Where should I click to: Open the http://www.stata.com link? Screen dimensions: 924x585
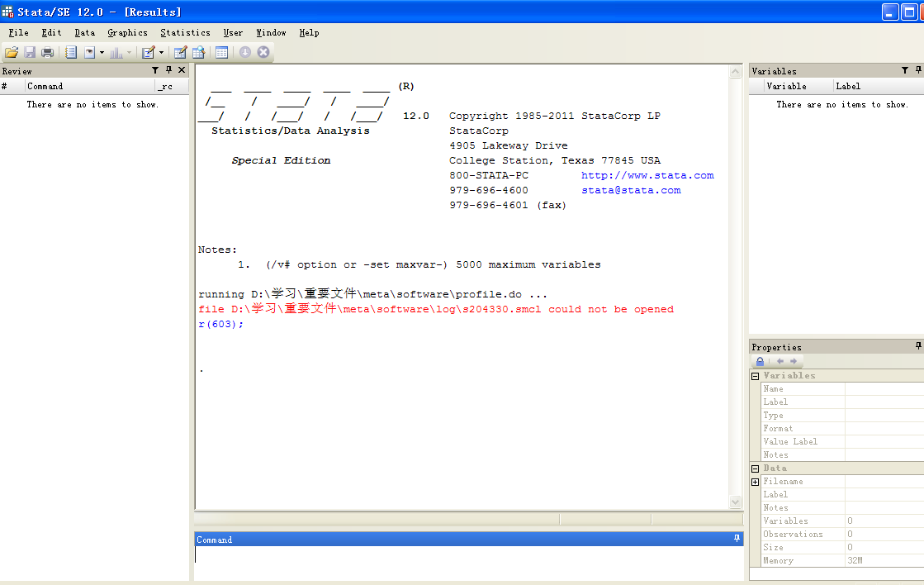pyautogui.click(x=647, y=175)
